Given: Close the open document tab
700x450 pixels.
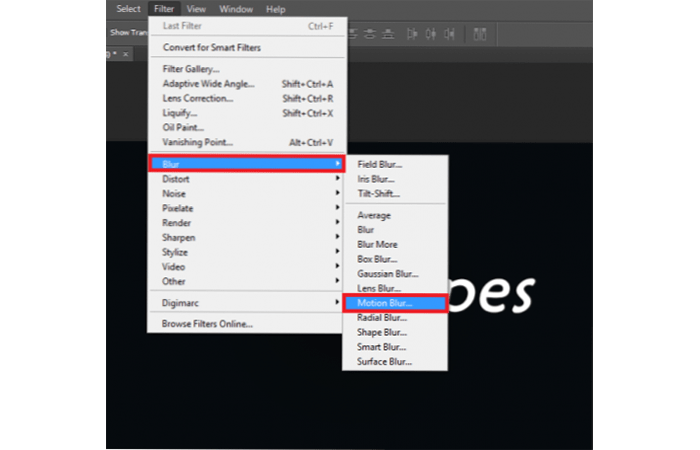Looking at the screenshot, I should pyautogui.click(x=126, y=54).
